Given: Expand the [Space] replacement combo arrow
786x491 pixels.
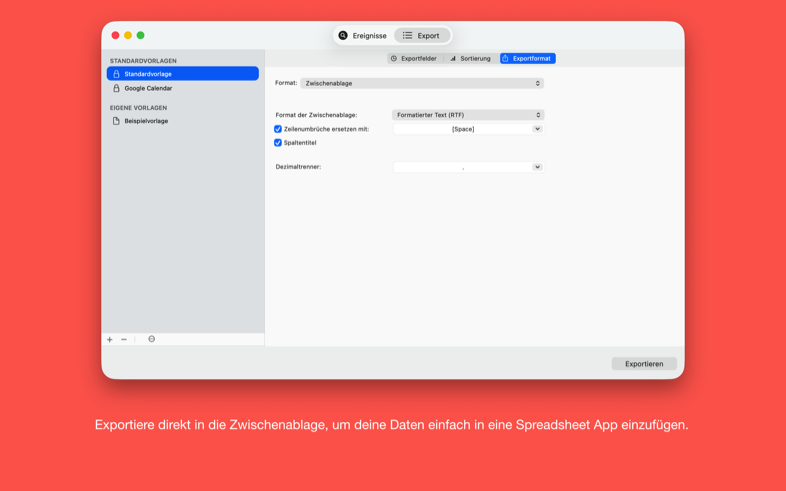Looking at the screenshot, I should 537,129.
